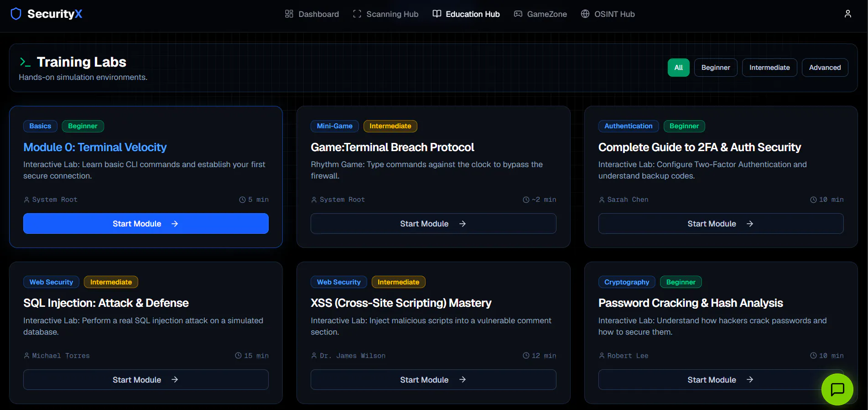The width and height of the screenshot is (868, 410).
Task: Click the clock icon beside 15 min
Action: pos(238,355)
